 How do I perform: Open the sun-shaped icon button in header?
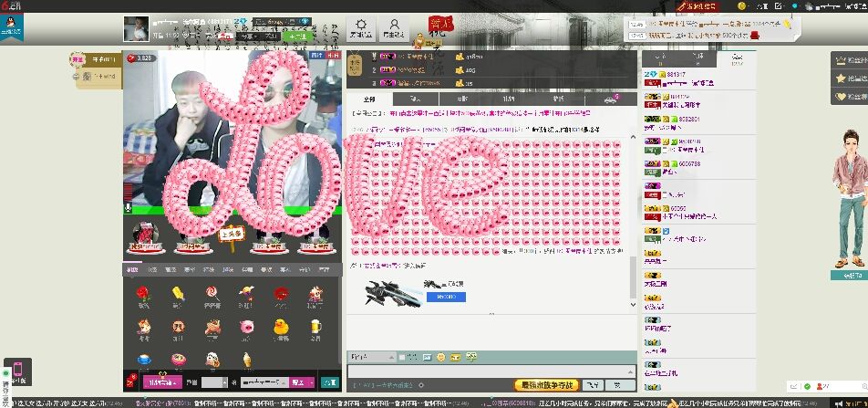pyautogui.click(x=362, y=27)
